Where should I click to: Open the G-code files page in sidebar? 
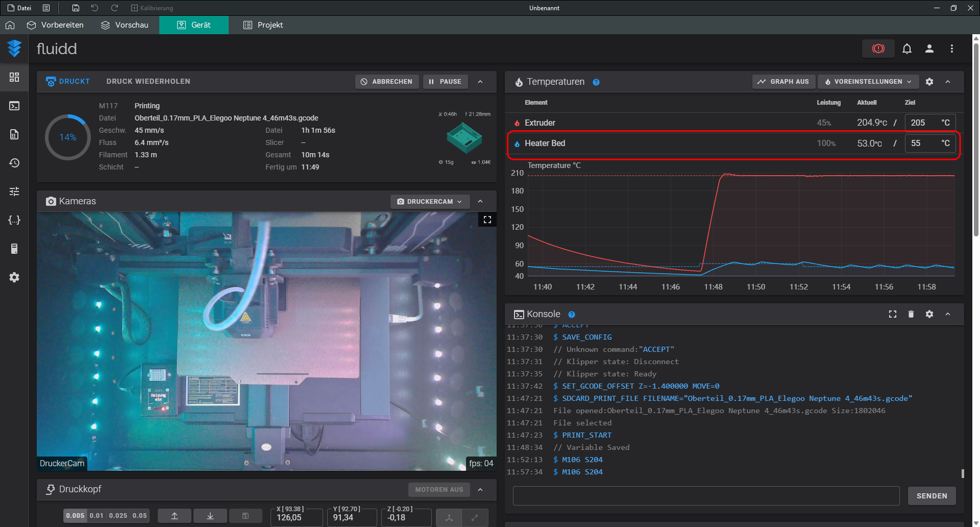pos(14,134)
